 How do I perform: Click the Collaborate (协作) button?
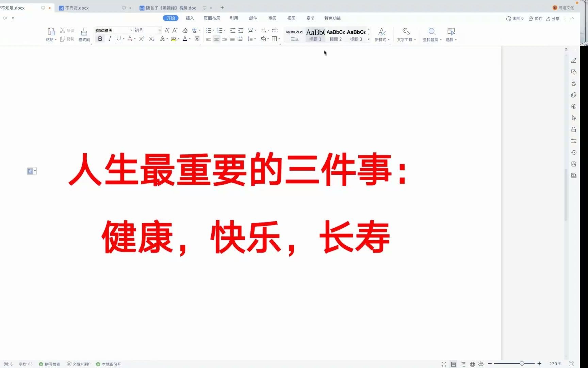535,18
